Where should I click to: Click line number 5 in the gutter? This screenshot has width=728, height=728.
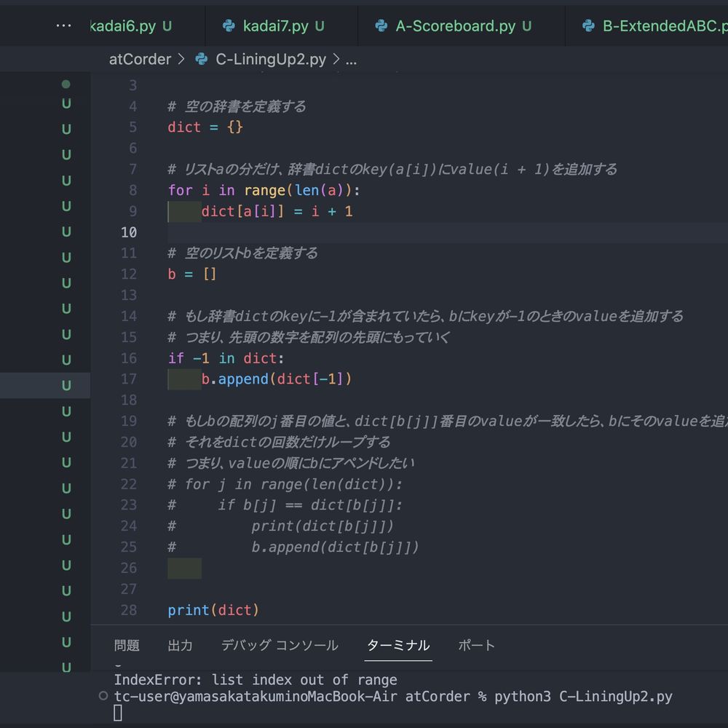pyautogui.click(x=132, y=127)
